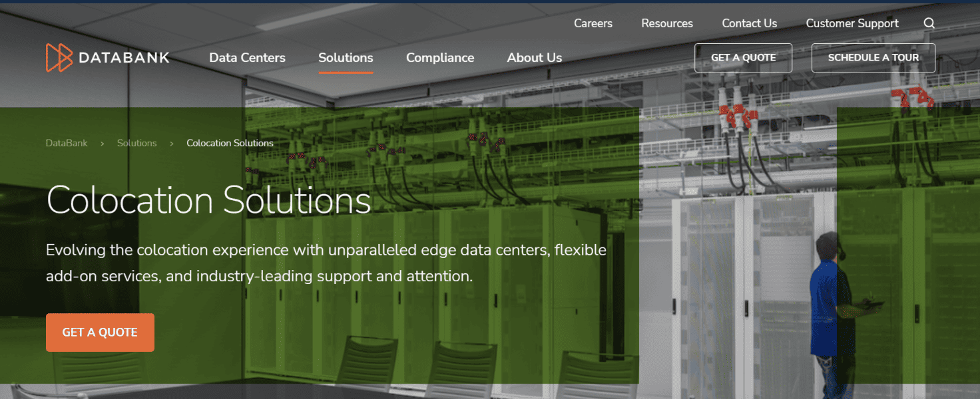Click the GET A QUOTE header button

point(743,58)
